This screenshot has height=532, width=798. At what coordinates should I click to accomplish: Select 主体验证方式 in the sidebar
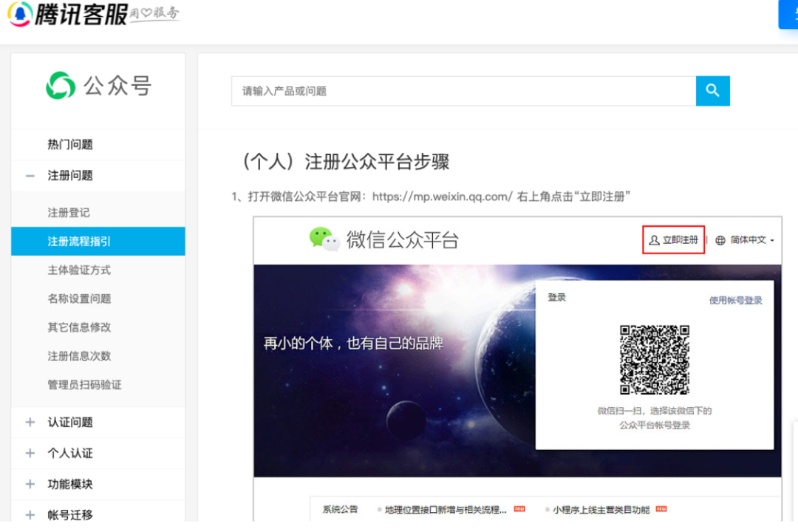(x=79, y=270)
